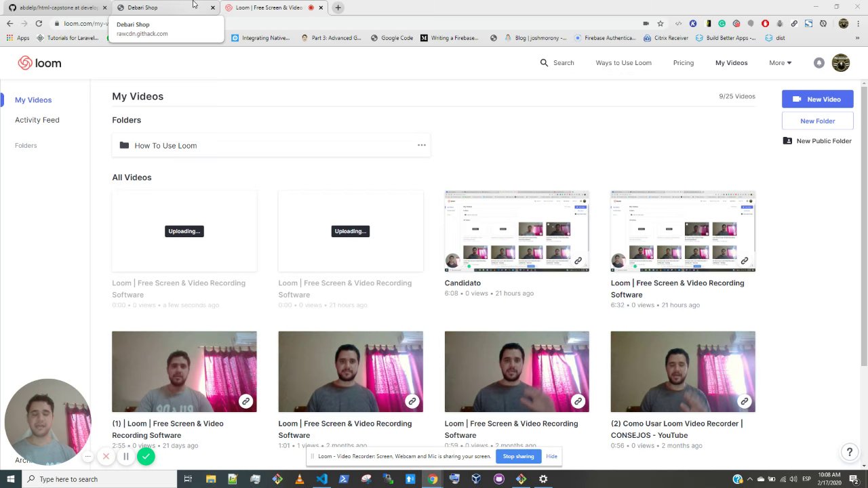Open a new Chrome tab
This screenshot has width=868, height=488.
tap(338, 7)
